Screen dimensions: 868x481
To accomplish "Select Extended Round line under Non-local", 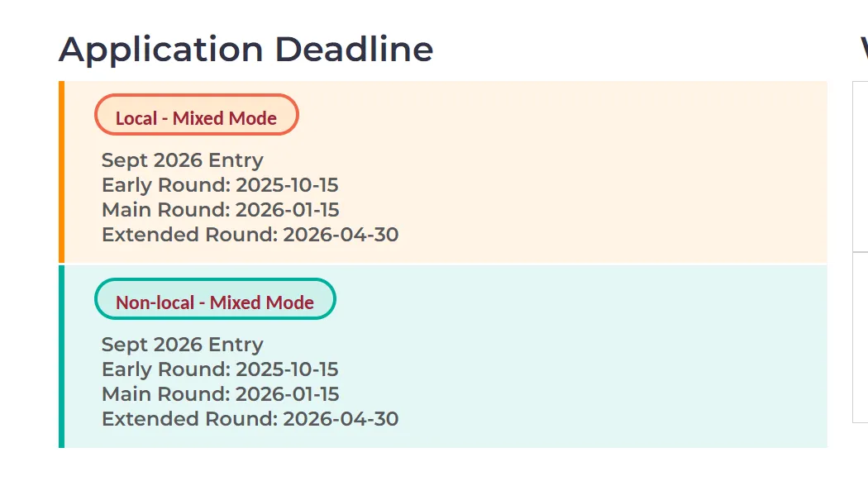I will 250,419.
